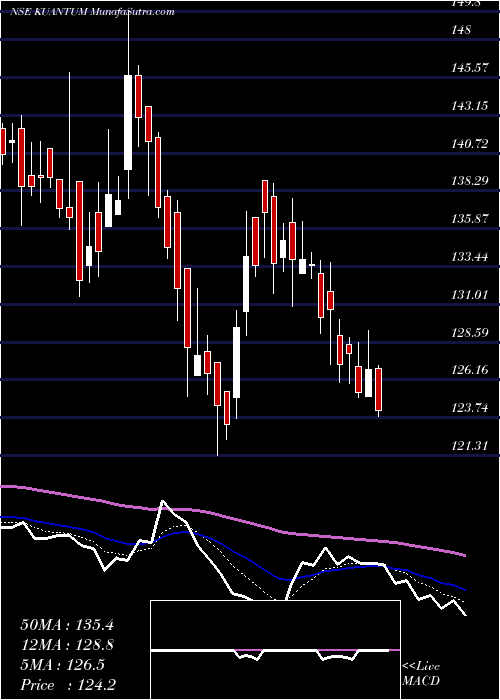The width and height of the screenshot is (500, 700).
Task: Click the 140.72 price axis label
Action: click(470, 144)
